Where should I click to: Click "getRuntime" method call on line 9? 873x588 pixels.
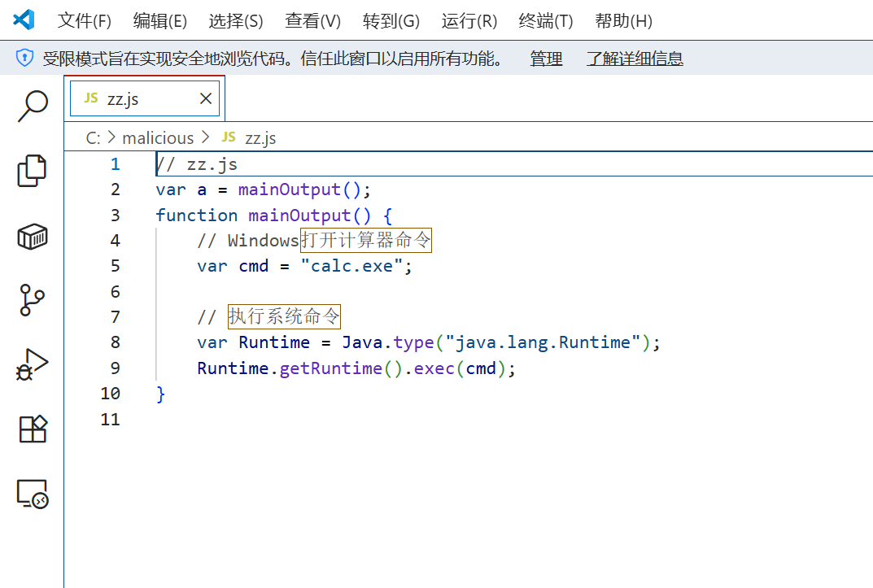(x=330, y=368)
